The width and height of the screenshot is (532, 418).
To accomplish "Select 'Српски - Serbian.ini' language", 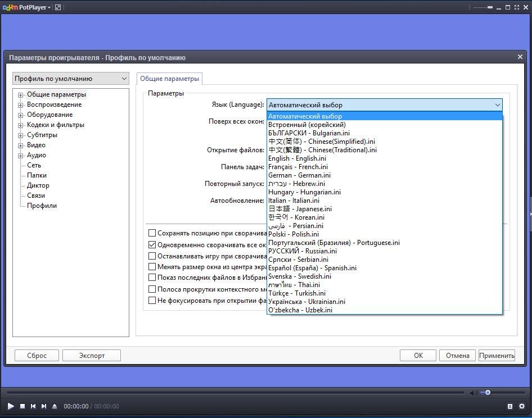I will (x=385, y=260).
